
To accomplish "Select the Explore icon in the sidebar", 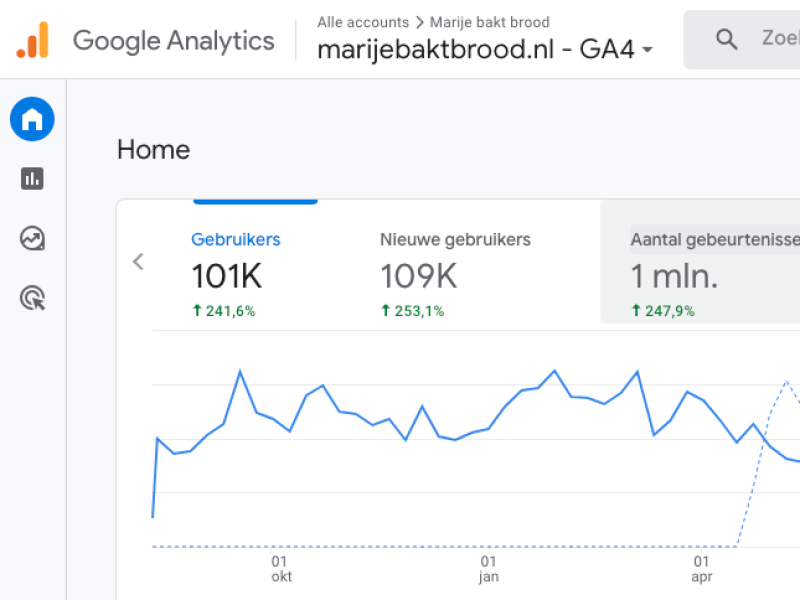I will click(32, 239).
